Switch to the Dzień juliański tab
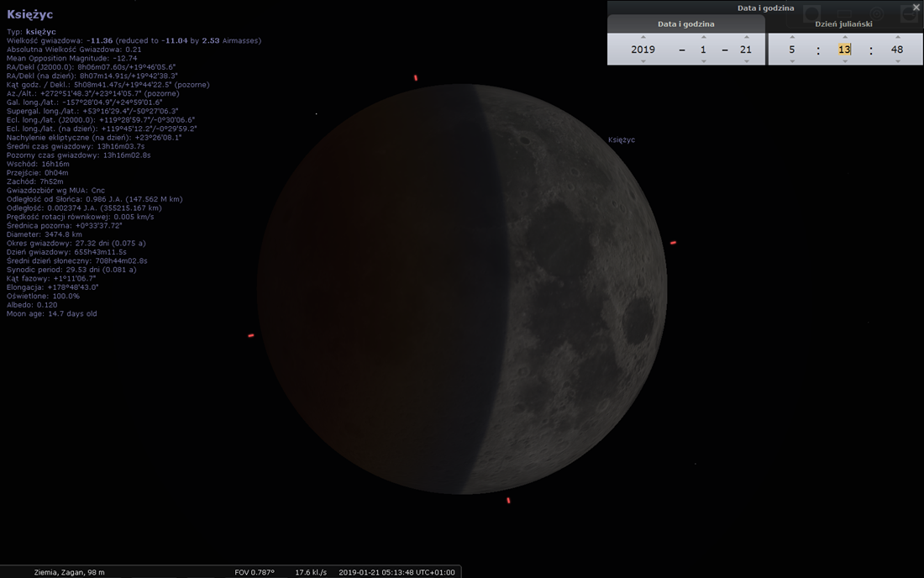Viewport: 924px width, 578px height. coord(843,24)
